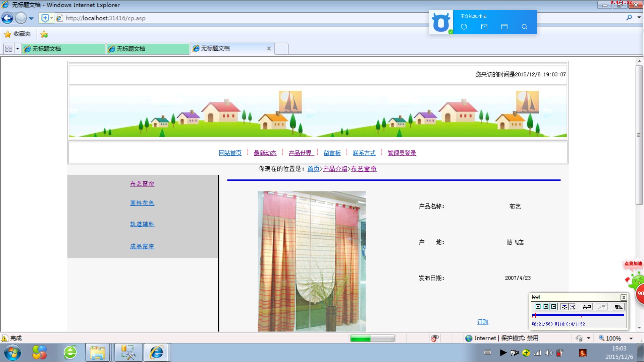Switch to the second 无标题文档 tab
This screenshot has width=644, height=362.
pyautogui.click(x=148, y=49)
